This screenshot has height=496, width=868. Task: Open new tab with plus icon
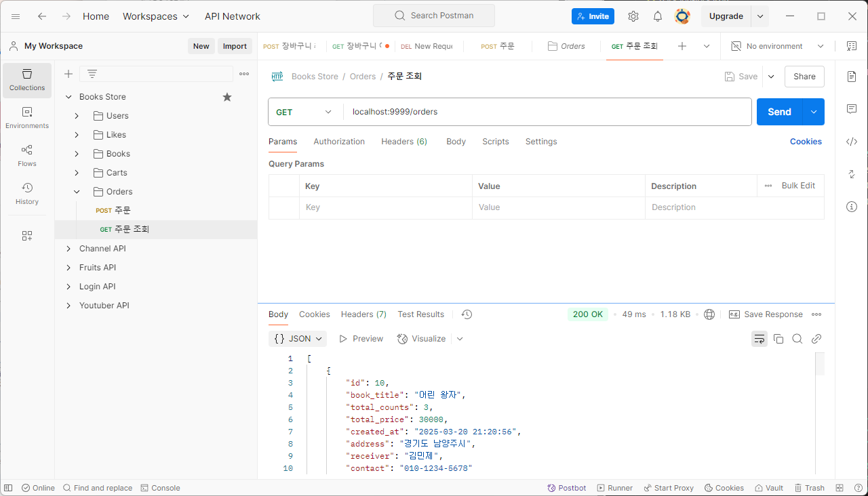pos(682,46)
